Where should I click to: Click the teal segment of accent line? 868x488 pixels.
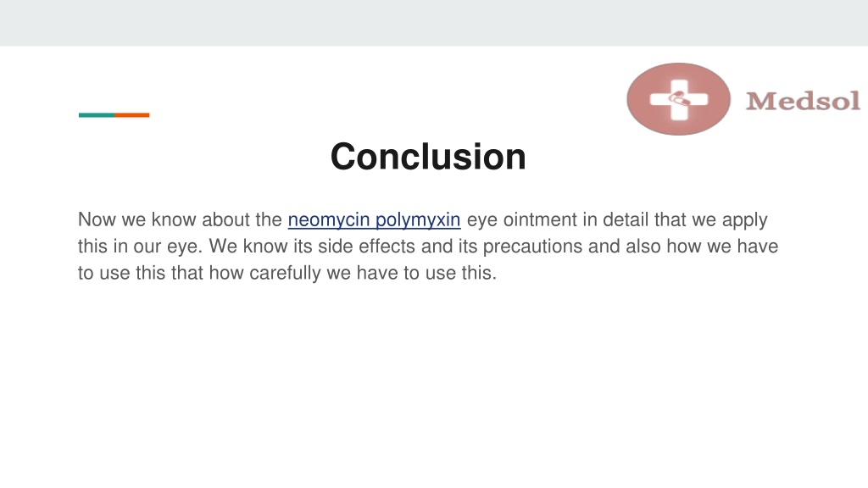97,115
